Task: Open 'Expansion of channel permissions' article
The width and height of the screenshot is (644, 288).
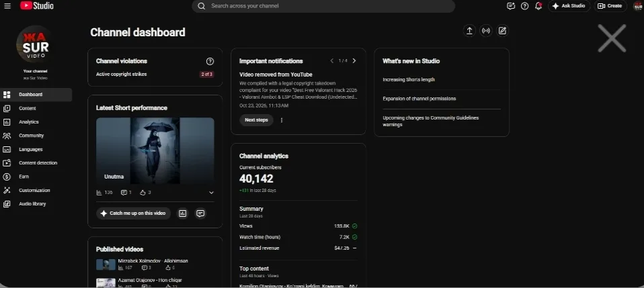Action: tap(419, 99)
